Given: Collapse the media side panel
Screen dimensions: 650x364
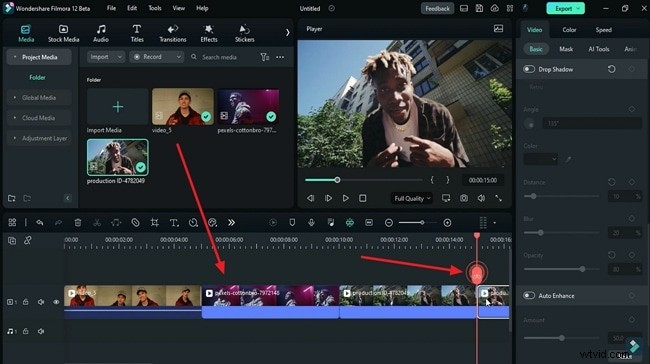Looking at the screenshot, I should 68,198.
